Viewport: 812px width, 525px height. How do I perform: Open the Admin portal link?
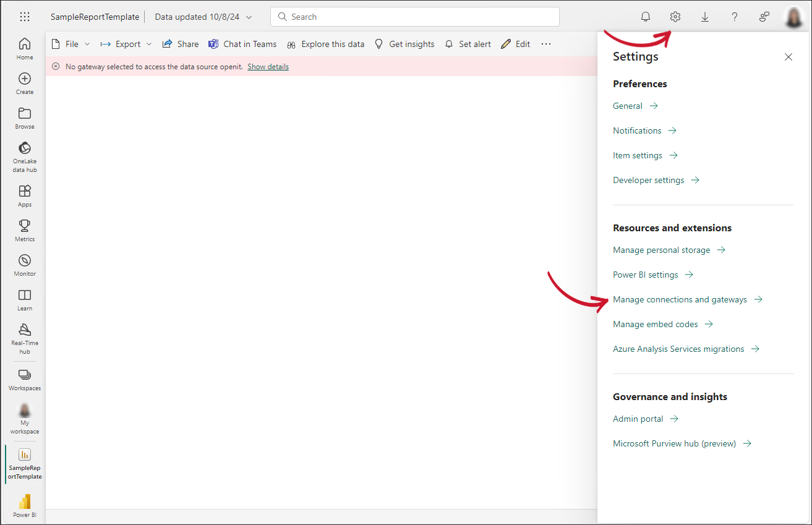click(638, 419)
